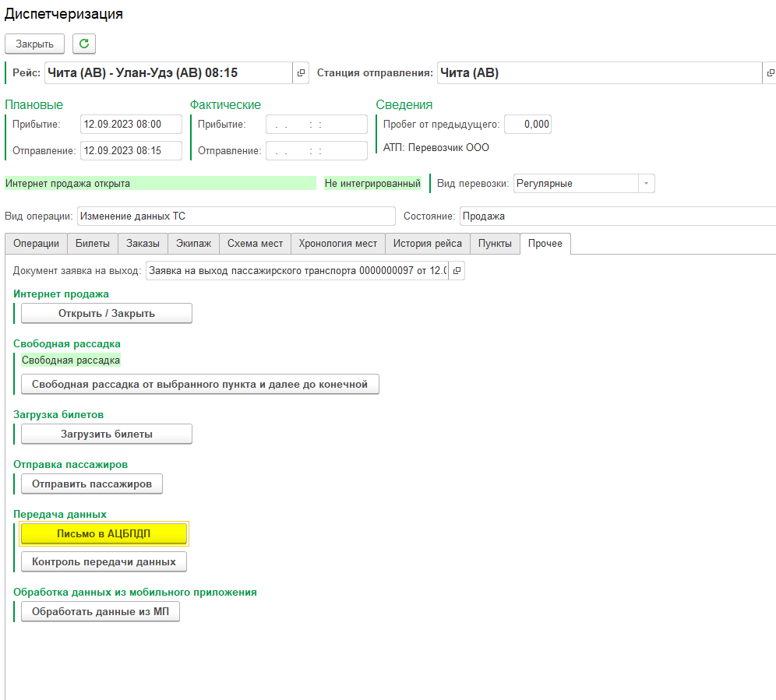Open the Станция отправления field link icon
776x700 pixels.
(770, 73)
